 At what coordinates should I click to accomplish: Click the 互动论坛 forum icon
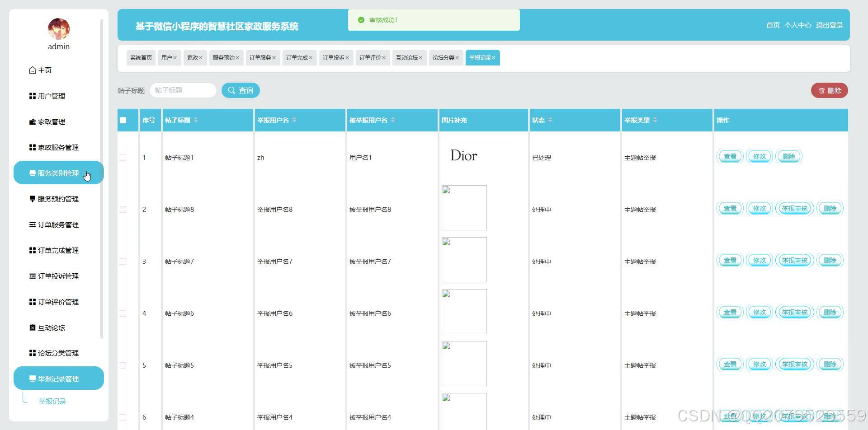coord(32,327)
